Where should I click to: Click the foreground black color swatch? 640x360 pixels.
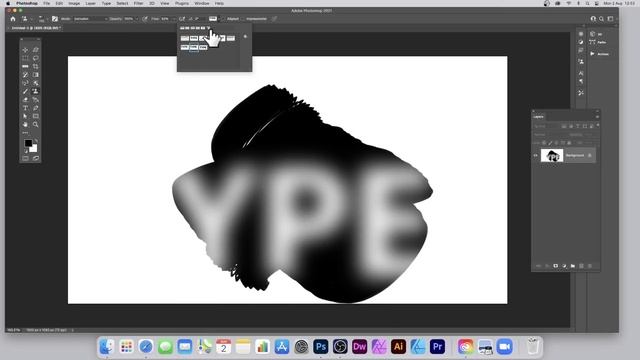28,143
